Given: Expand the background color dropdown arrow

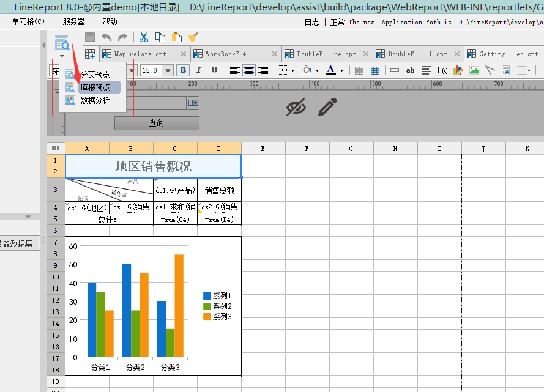Looking at the screenshot, I should (x=317, y=71).
